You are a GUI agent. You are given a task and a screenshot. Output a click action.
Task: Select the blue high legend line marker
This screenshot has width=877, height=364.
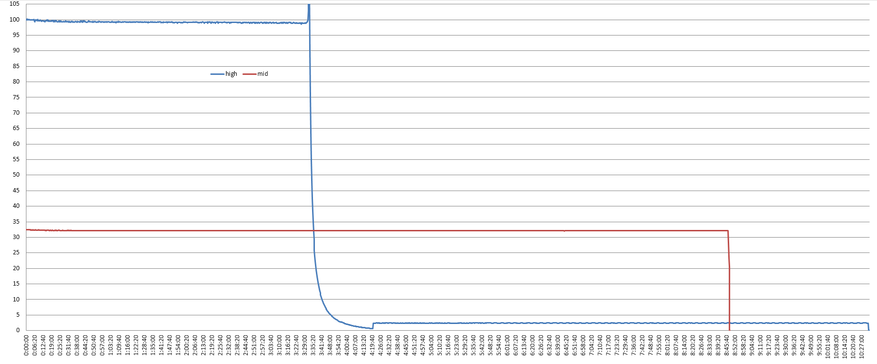[217, 74]
